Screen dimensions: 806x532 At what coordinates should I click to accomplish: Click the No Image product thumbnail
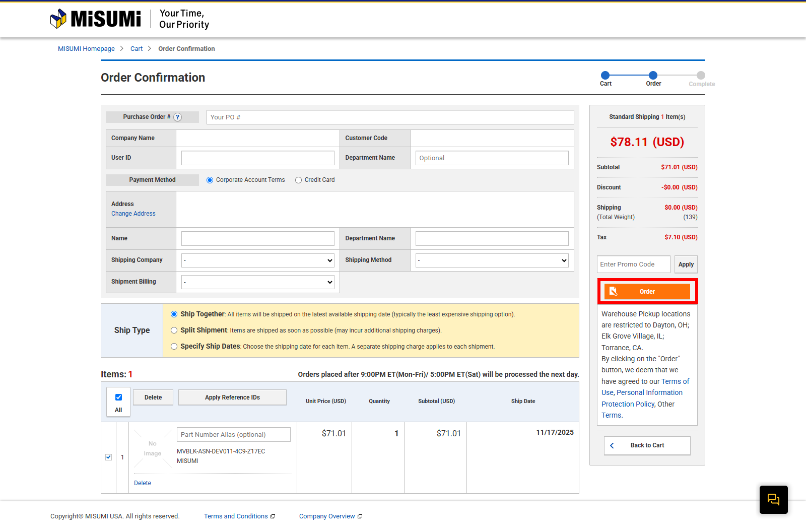coord(152,448)
